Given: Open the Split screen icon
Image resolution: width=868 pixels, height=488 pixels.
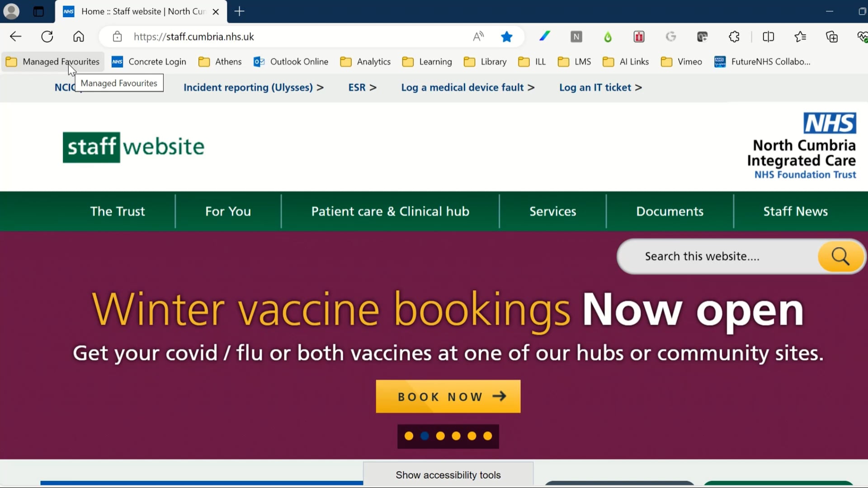Looking at the screenshot, I should click(x=769, y=37).
